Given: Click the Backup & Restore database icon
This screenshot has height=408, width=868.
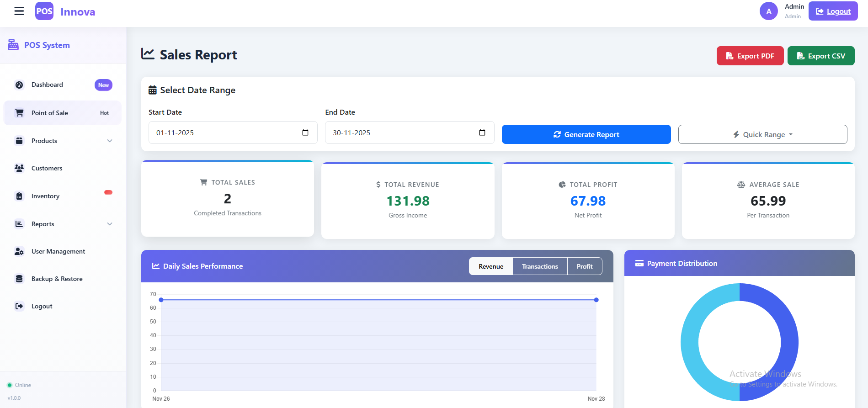Looking at the screenshot, I should click(19, 279).
